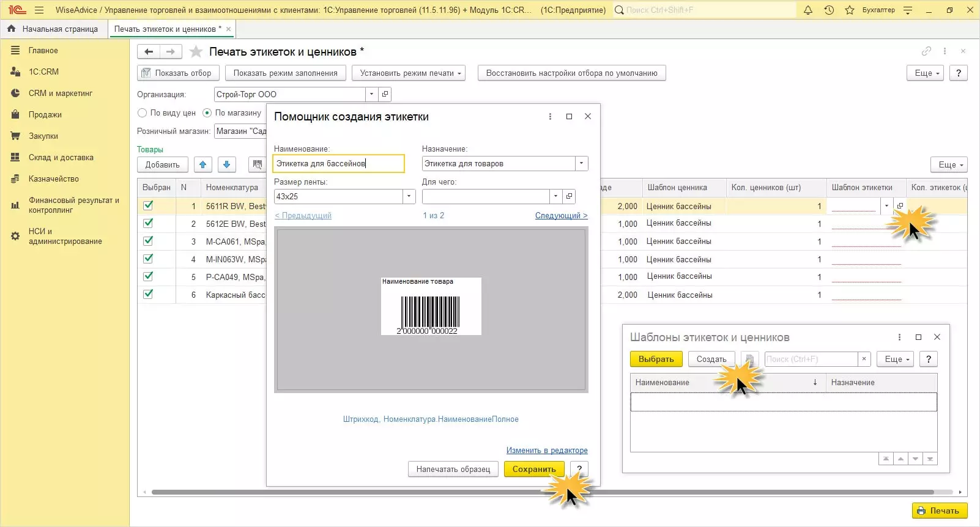Open the Назначение dropdown list
Image resolution: width=980 pixels, height=527 pixels.
pos(581,163)
